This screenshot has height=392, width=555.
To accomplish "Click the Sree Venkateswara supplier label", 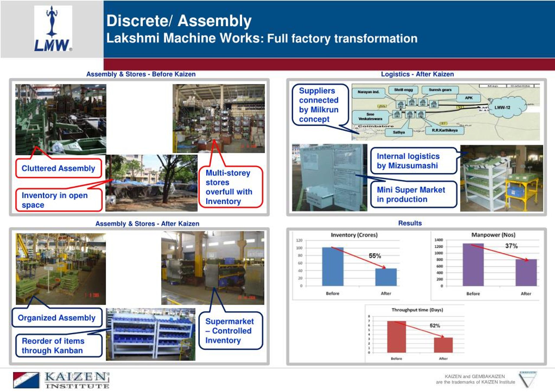I will (370, 117).
